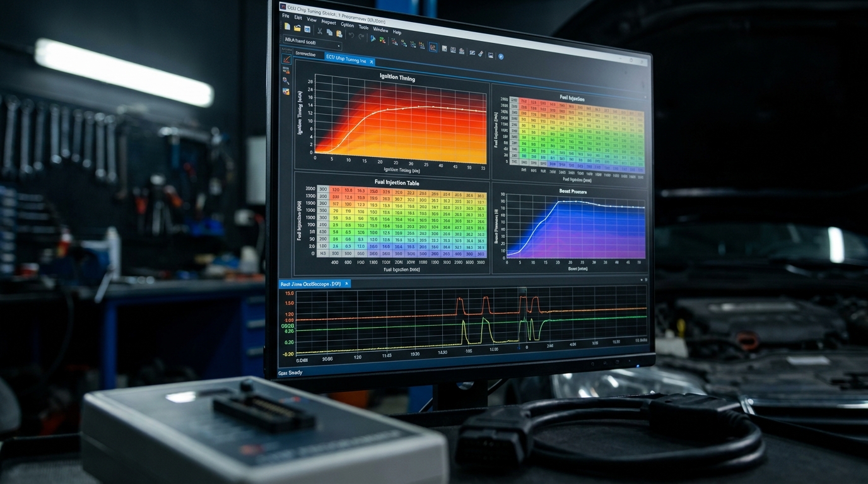Open the Window menu
The width and height of the screenshot is (868, 484).
pos(380,30)
